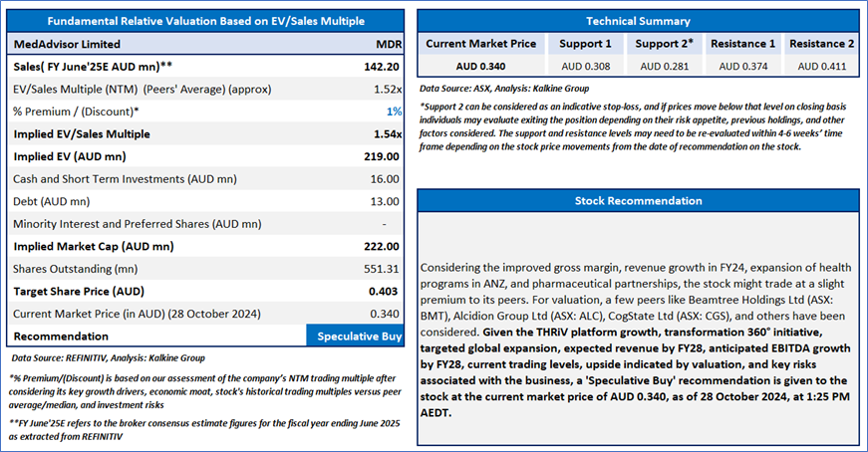
Task: Select the 'Implied Market Cap (AUD mn)' label
Action: coord(94,246)
